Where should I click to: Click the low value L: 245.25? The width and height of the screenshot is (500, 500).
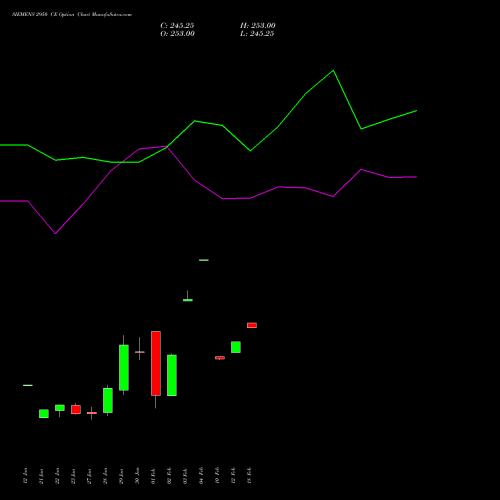pyautogui.click(x=257, y=34)
